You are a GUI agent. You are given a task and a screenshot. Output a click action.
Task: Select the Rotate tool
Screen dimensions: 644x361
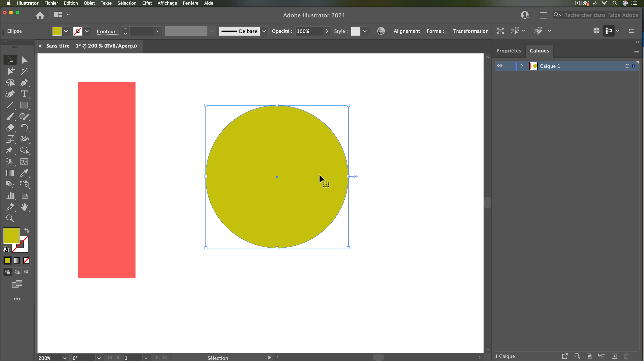click(24, 128)
